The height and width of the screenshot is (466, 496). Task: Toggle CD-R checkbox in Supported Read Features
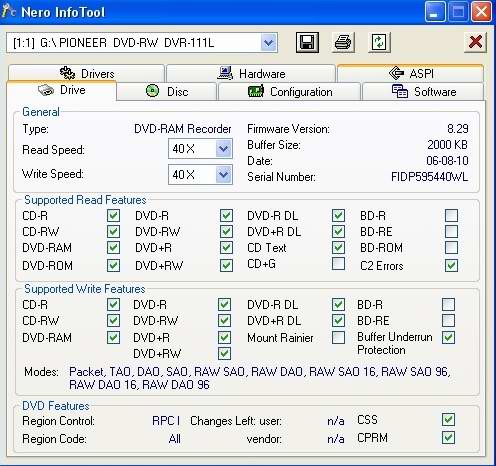(x=113, y=215)
